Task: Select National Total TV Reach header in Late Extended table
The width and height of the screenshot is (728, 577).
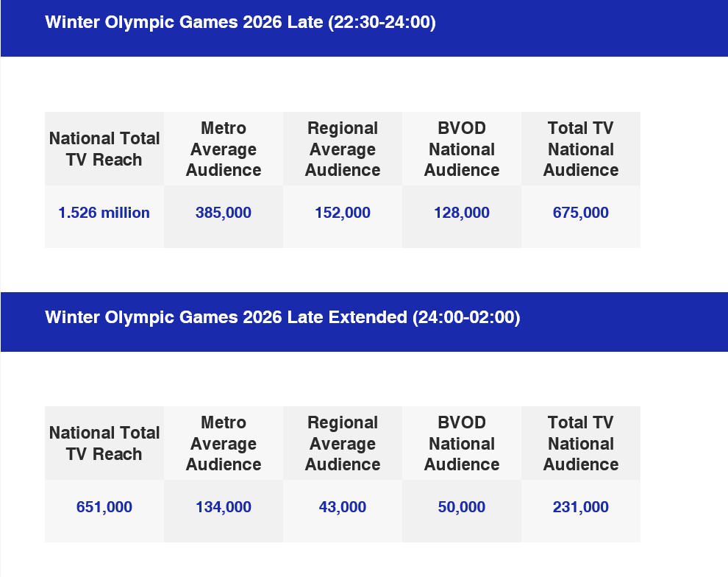Action: tap(104, 444)
